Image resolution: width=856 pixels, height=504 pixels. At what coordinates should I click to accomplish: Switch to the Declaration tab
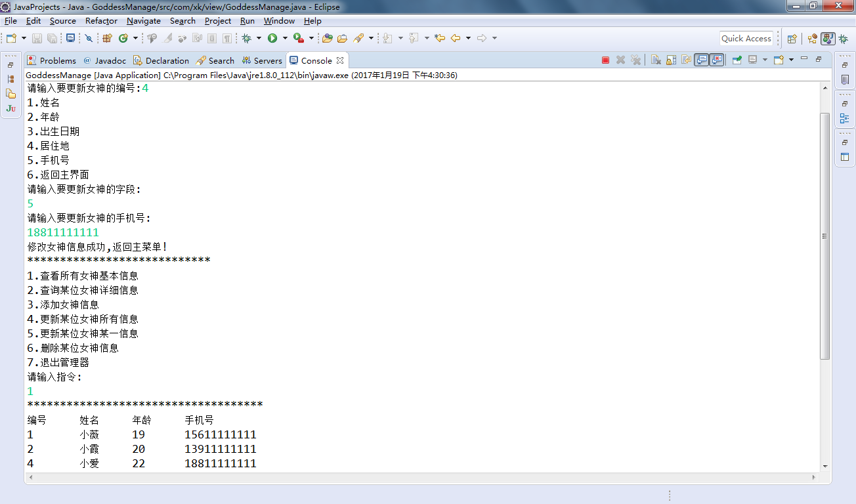tap(161, 60)
